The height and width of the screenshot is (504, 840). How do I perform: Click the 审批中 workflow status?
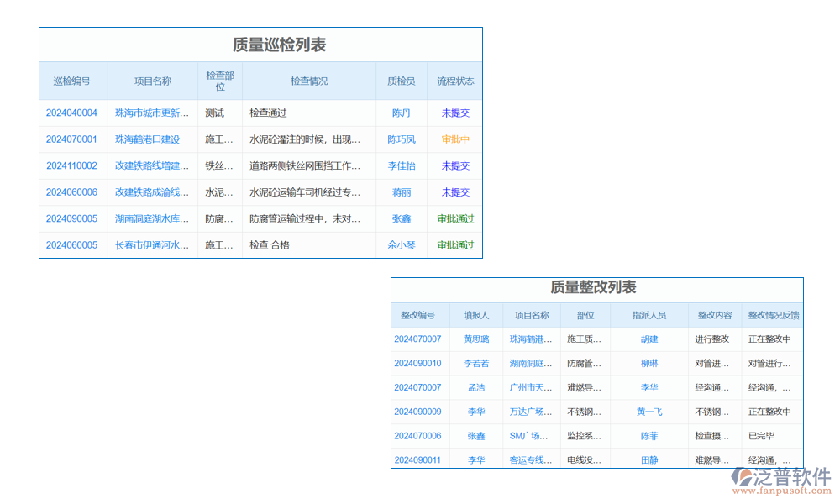pyautogui.click(x=455, y=139)
